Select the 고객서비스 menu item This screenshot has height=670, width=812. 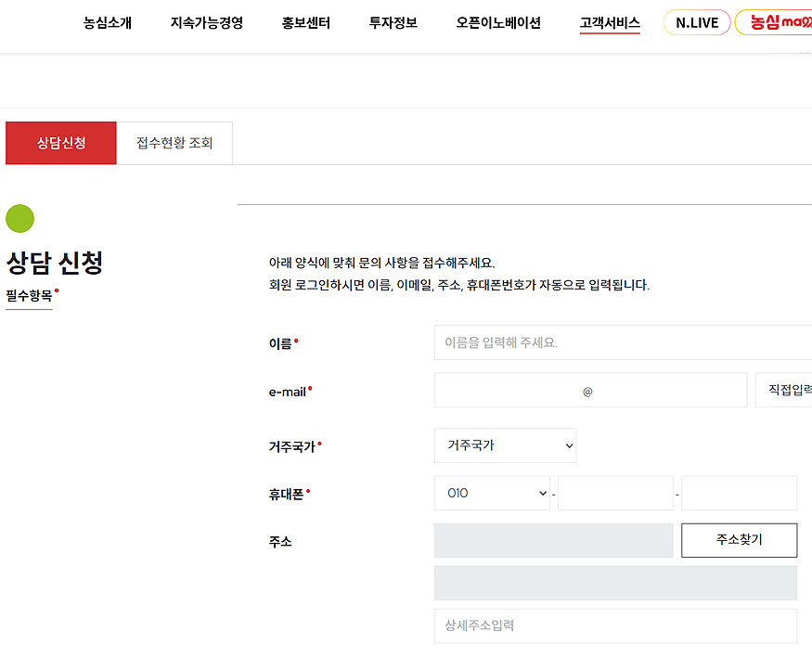pos(610,23)
